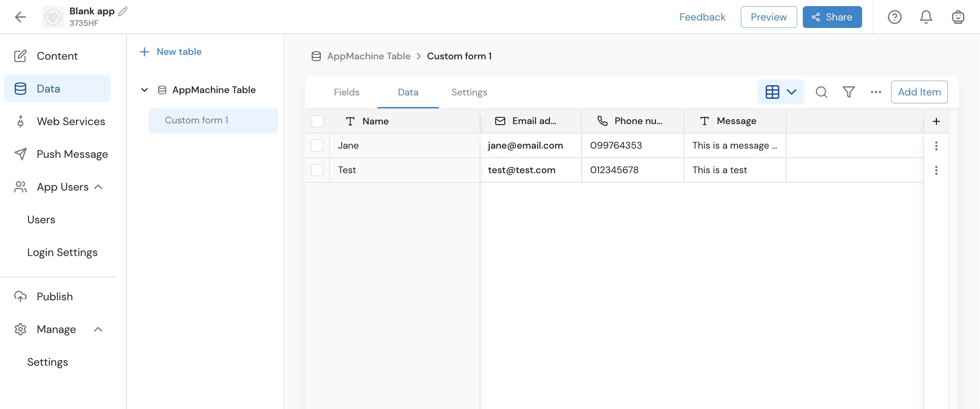Select the Web Services sidebar icon
Screen dimensions: 980x409
coord(20,121)
